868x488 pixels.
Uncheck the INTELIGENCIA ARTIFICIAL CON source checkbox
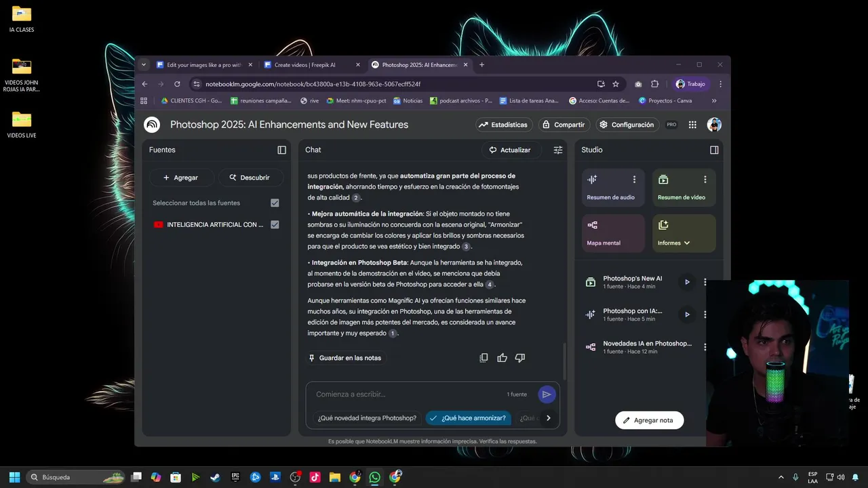coord(275,224)
